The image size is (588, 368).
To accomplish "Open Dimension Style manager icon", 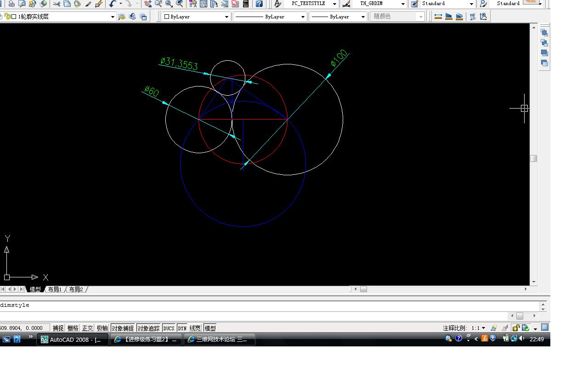I will point(346,4).
